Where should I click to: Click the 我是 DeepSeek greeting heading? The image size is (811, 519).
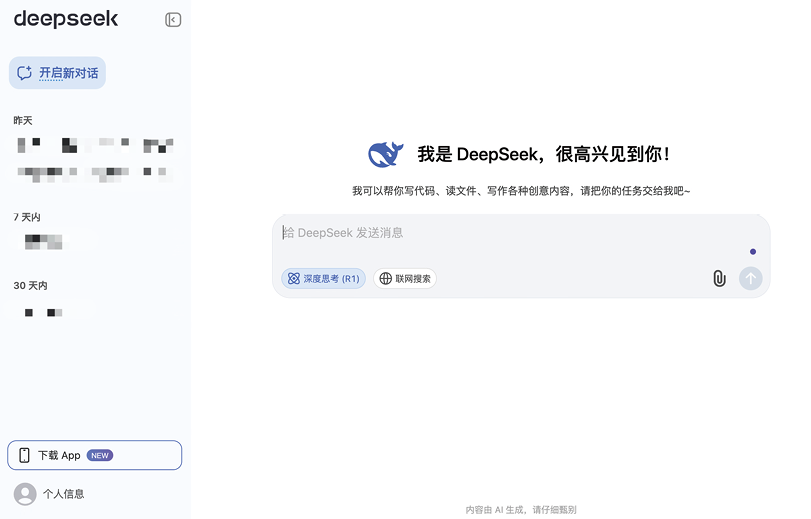pyautogui.click(x=544, y=154)
